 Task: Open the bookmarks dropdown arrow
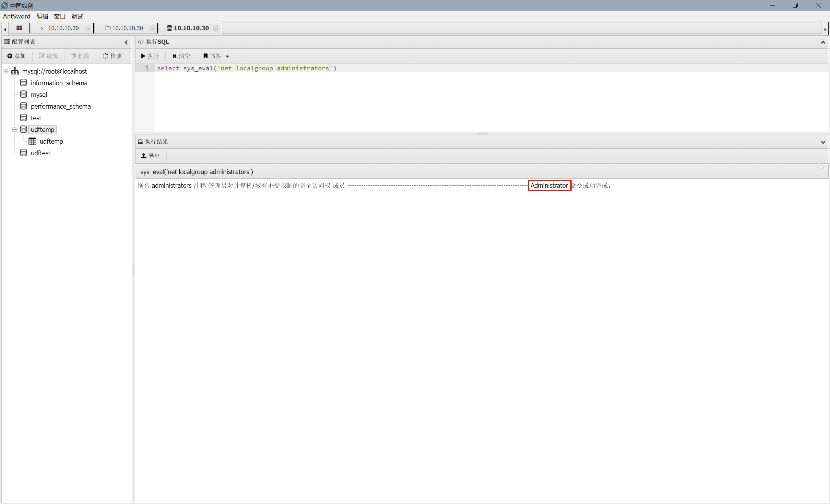coord(227,56)
